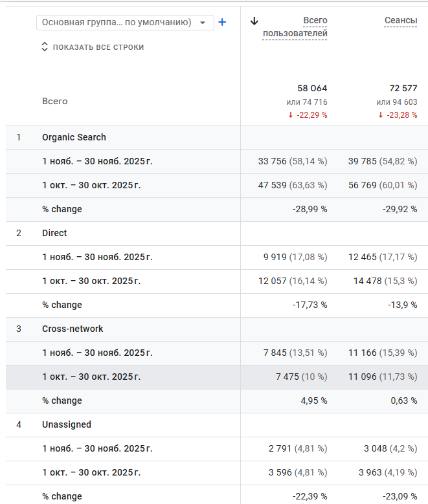Select the Organic Search row
This screenshot has height=504, width=428.
(x=74, y=137)
